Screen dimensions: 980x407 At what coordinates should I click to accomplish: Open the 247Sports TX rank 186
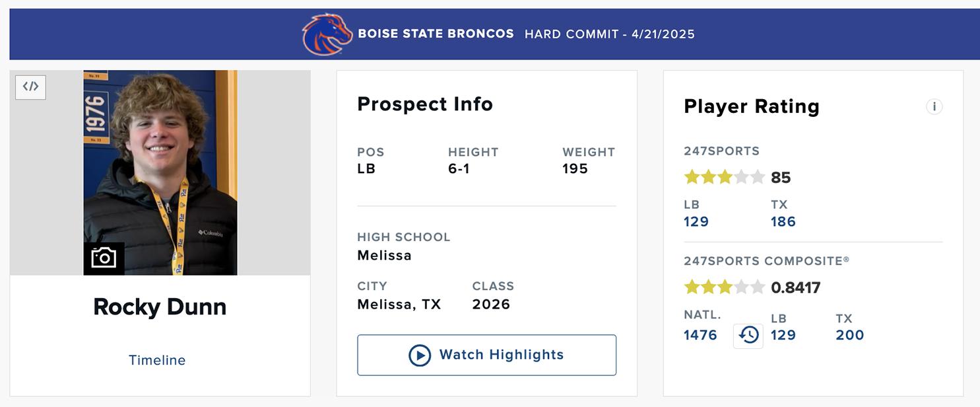[x=783, y=222]
